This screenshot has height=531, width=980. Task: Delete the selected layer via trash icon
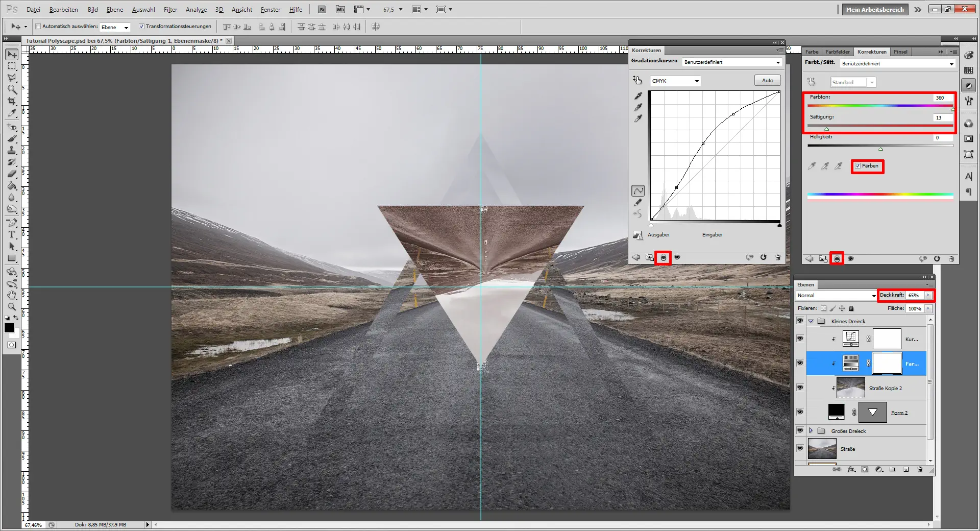(920, 470)
